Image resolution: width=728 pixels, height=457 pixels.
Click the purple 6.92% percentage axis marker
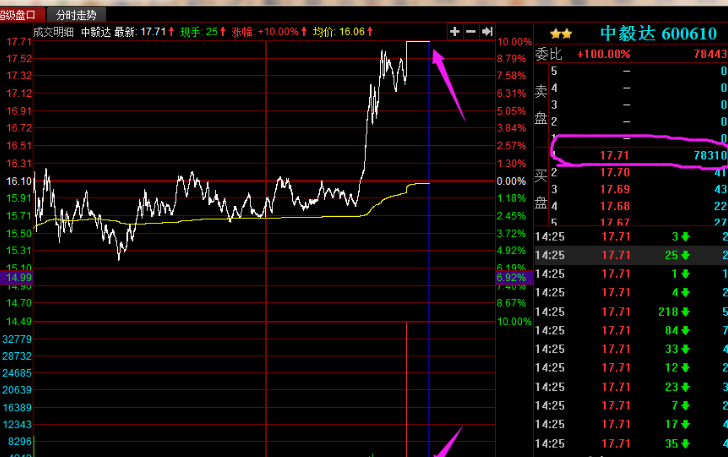click(511, 276)
